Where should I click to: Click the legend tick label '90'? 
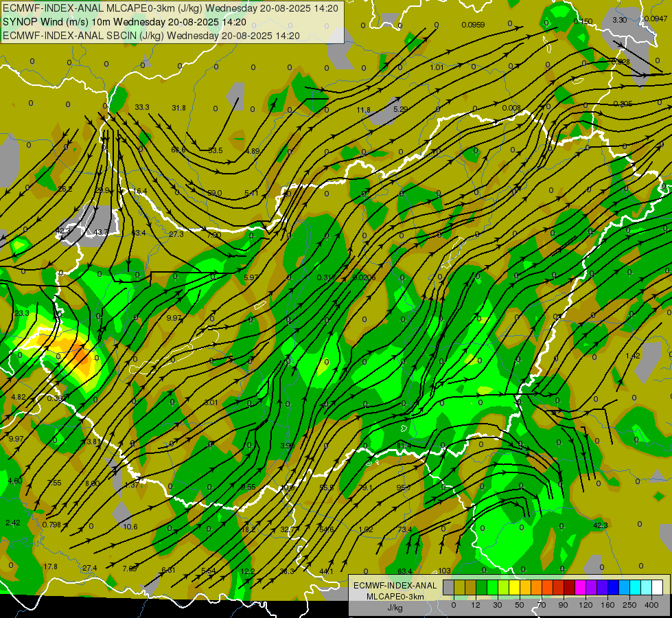(563, 605)
